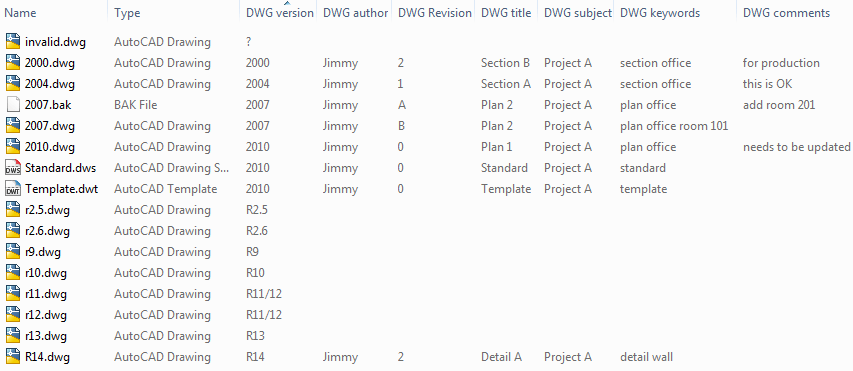Select the 2000.dwg file name
853x371 pixels.
click(50, 63)
